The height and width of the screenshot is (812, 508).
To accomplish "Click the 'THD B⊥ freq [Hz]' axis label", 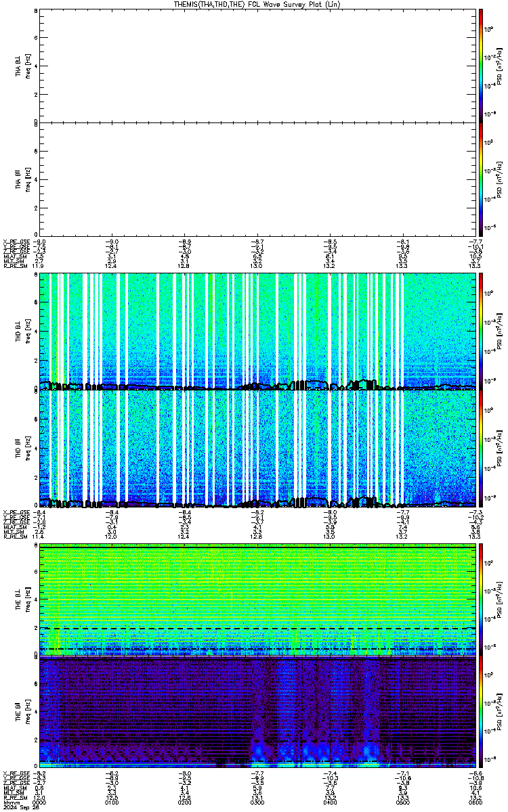I will pyautogui.click(x=23, y=332).
